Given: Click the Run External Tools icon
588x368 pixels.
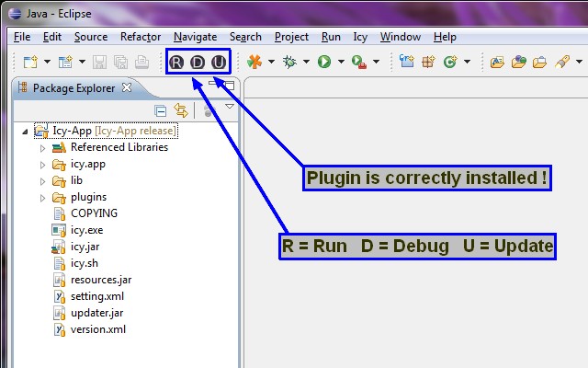Looking at the screenshot, I should click(x=359, y=62).
